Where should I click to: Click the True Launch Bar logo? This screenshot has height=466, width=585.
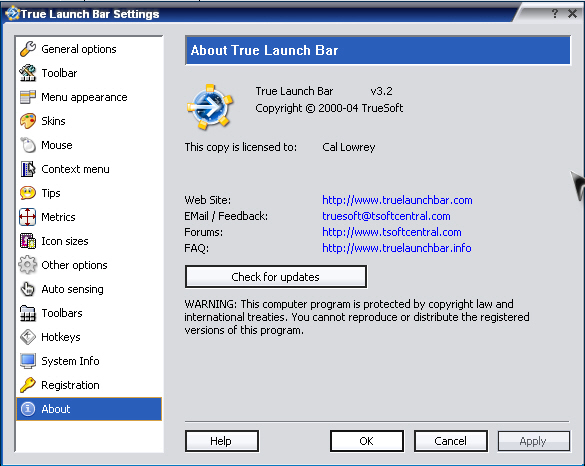pyautogui.click(x=210, y=107)
